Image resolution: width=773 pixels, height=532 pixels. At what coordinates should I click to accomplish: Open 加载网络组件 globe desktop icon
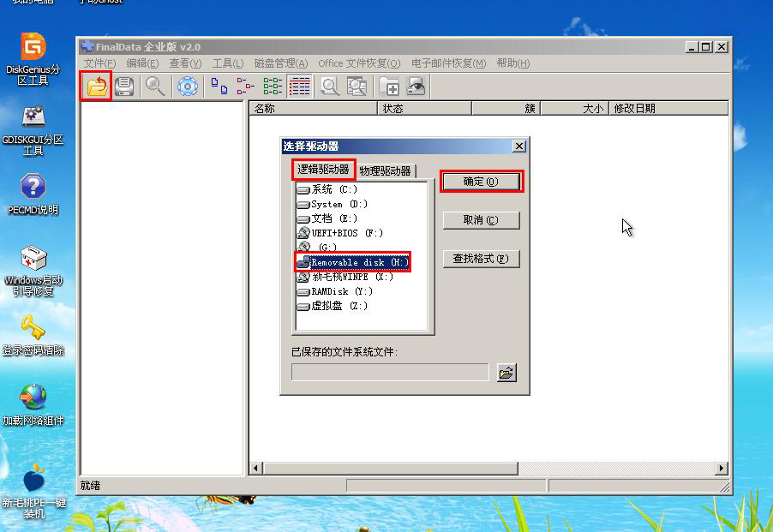tap(33, 404)
